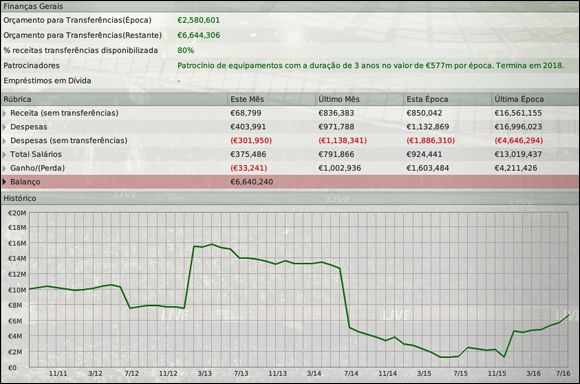Image resolution: width=580 pixels, height=384 pixels.
Task: Expand the Balanço row arrow
Action: point(4,182)
